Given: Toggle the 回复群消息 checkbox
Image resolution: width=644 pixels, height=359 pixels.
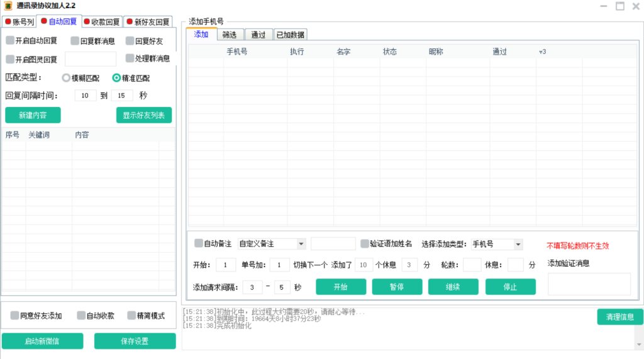Looking at the screenshot, I should click(x=75, y=41).
